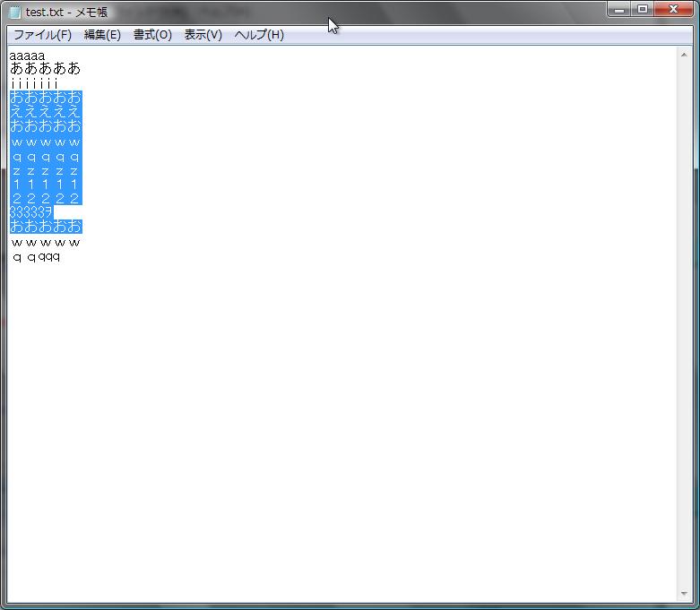The width and height of the screenshot is (700, 610).
Task: Click the line 'iiiiiii'
Action: (34, 83)
